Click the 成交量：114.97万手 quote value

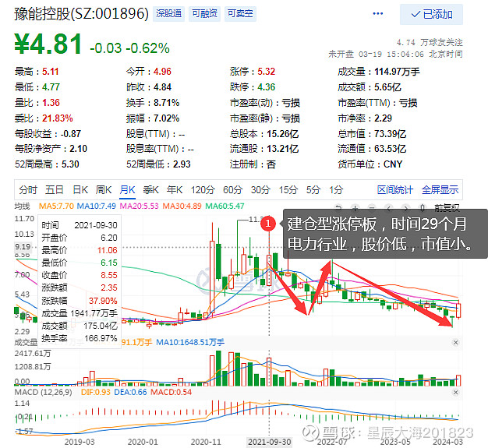pos(379,72)
